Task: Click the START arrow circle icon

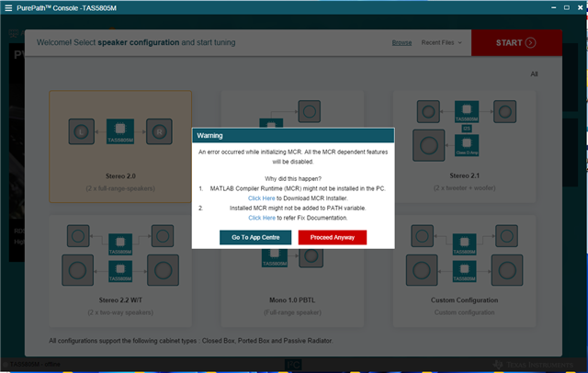Action: coord(531,43)
